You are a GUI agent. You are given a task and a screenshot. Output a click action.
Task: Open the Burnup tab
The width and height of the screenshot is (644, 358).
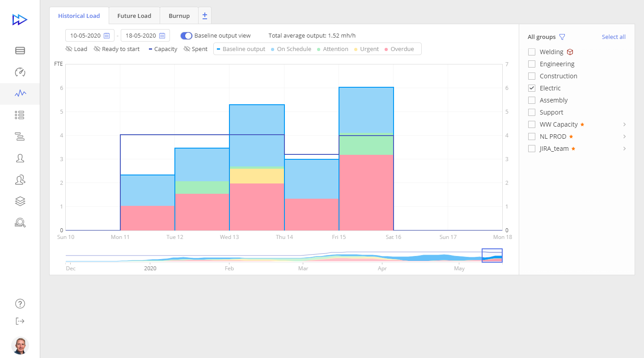tap(179, 16)
